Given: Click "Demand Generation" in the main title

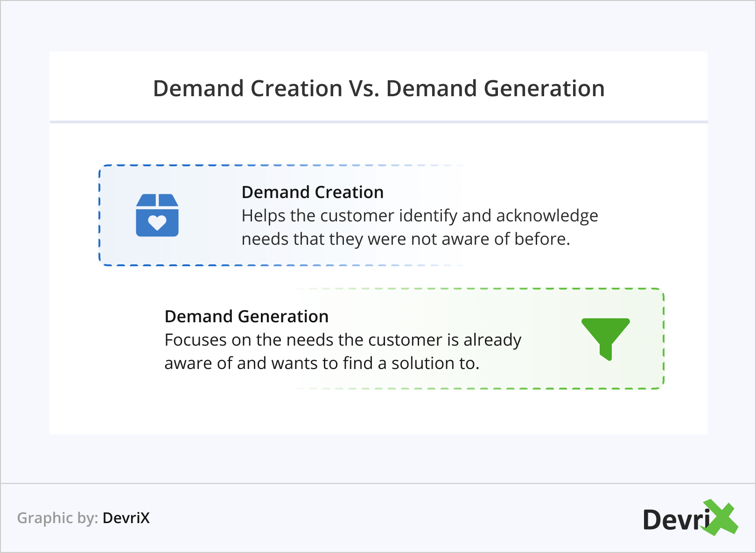Looking at the screenshot, I should [x=495, y=89].
